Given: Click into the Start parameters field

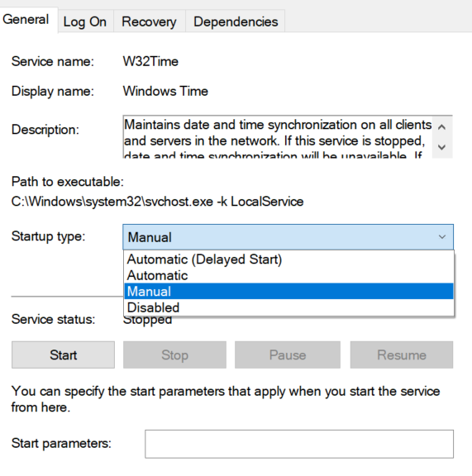Looking at the screenshot, I should coord(299,444).
